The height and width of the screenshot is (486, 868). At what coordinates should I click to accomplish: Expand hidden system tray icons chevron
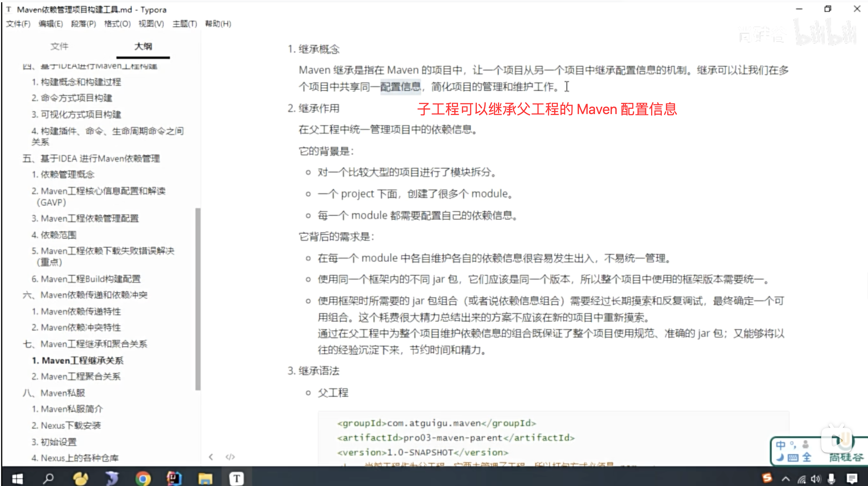786,479
